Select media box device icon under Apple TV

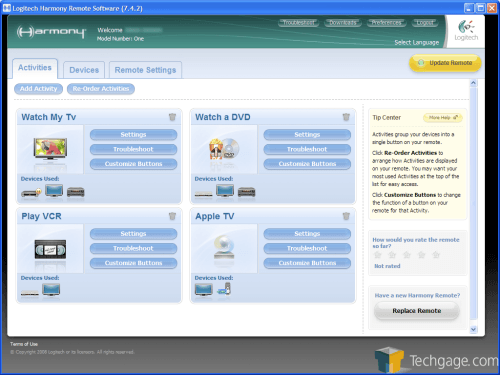click(224, 289)
